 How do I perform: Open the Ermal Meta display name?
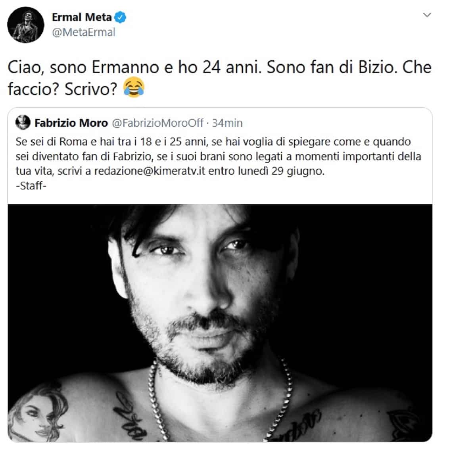(x=82, y=17)
